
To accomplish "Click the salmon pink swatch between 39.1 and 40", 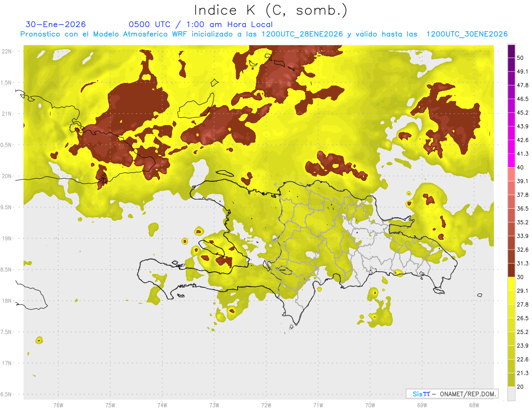I will [x=511, y=174].
